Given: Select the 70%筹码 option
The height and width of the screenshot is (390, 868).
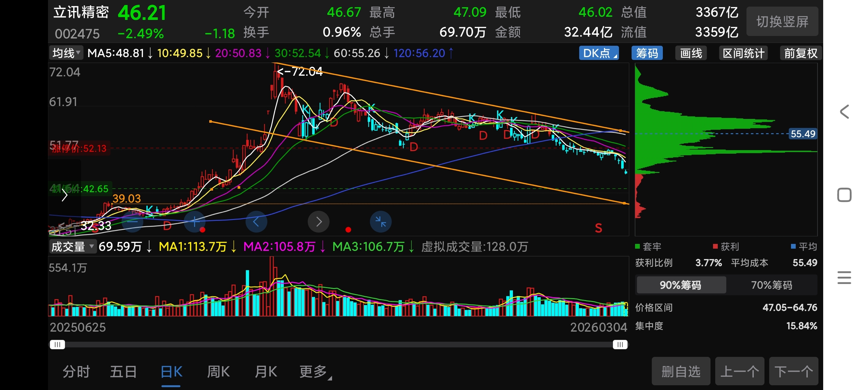Looking at the screenshot, I should [771, 285].
